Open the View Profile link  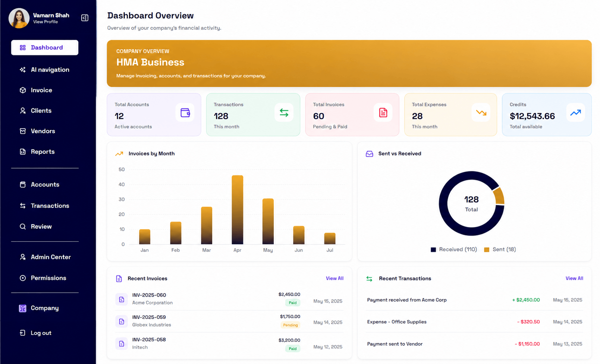45,22
